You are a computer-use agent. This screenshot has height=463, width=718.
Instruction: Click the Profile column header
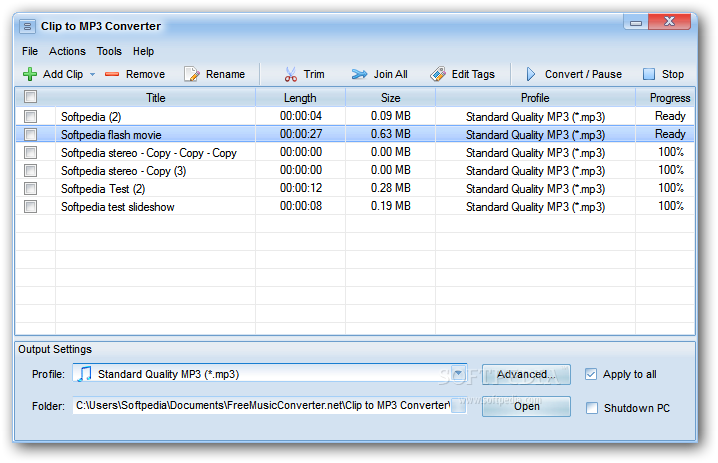point(535,98)
